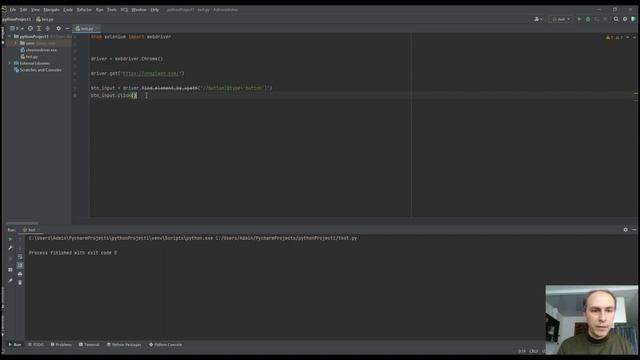Open the run configuration dropdown

(561, 19)
